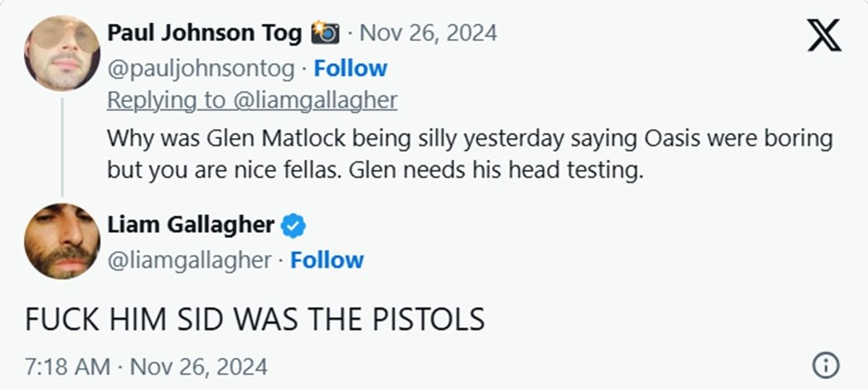Click the thread line connecting the avatars
868x390 pixels.
click(62, 146)
